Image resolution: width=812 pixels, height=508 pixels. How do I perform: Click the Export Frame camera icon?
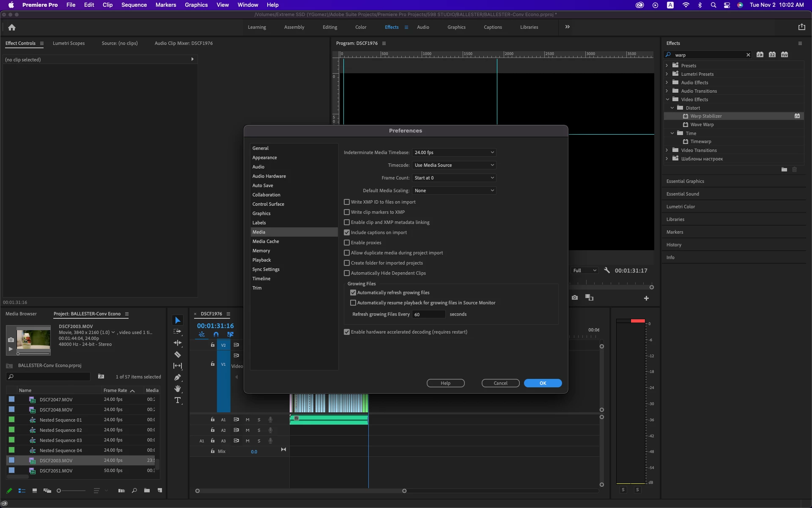575,298
